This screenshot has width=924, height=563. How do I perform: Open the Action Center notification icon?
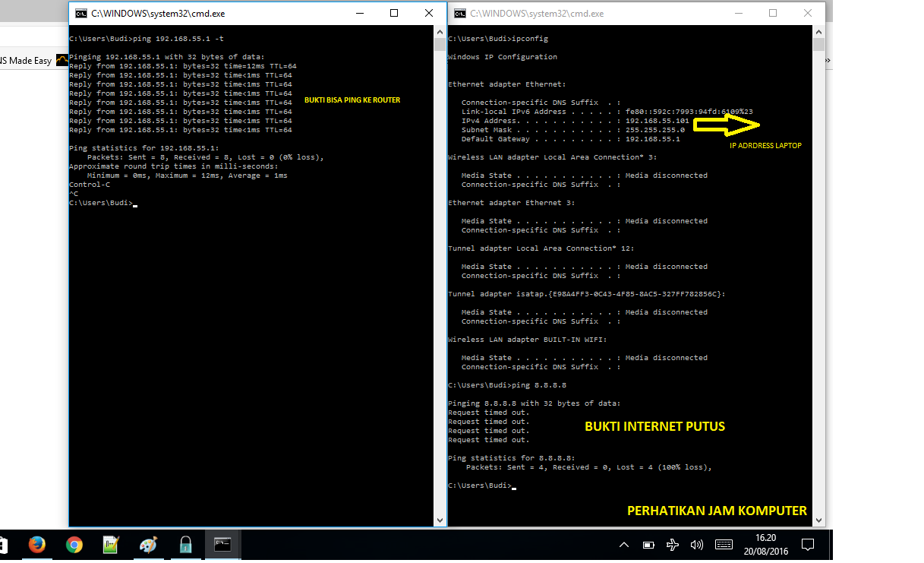[x=808, y=545]
